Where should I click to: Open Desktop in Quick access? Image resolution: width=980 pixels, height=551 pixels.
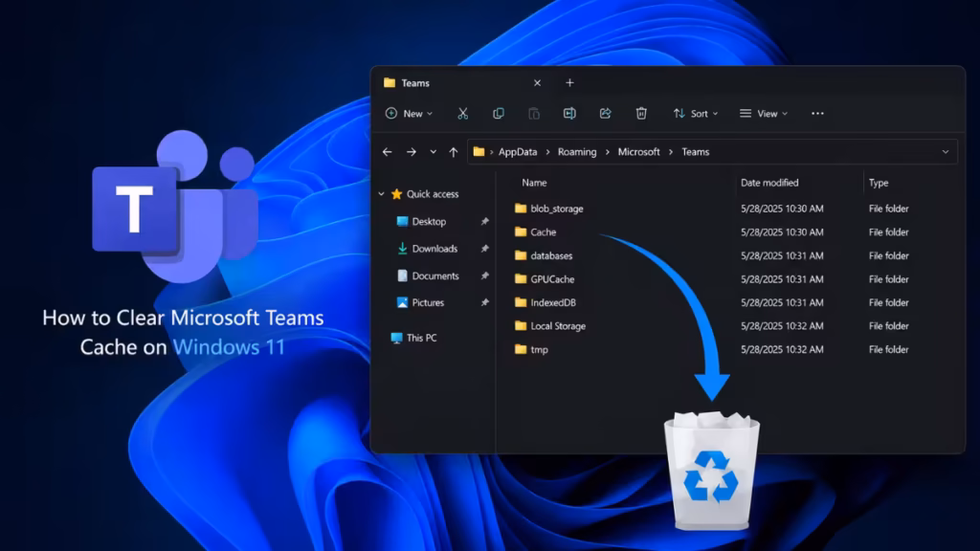(x=430, y=222)
